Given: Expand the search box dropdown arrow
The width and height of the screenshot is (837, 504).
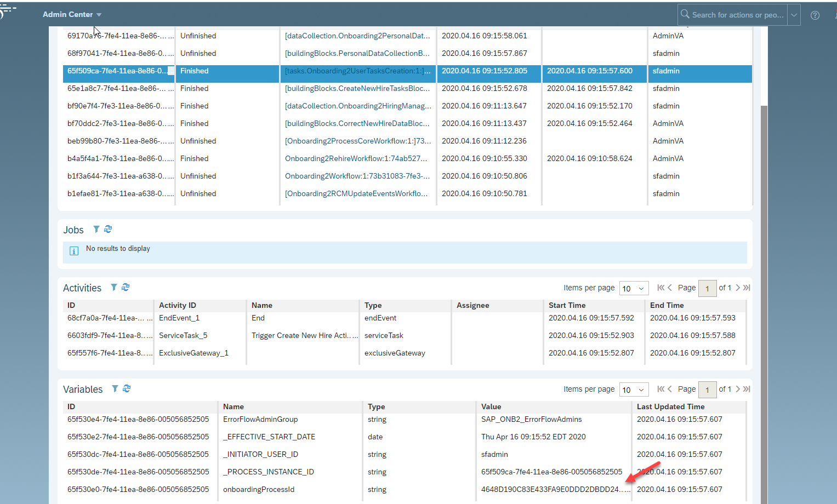Looking at the screenshot, I should pos(794,15).
